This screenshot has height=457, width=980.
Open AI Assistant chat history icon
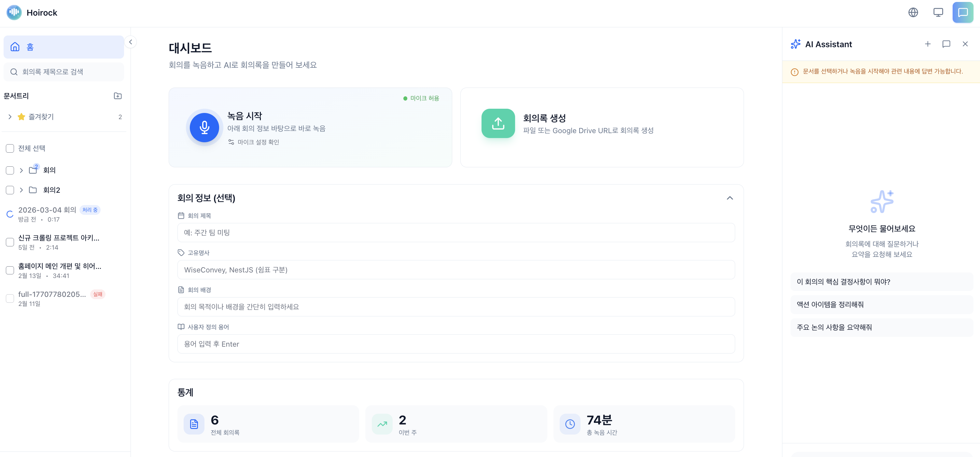(946, 44)
